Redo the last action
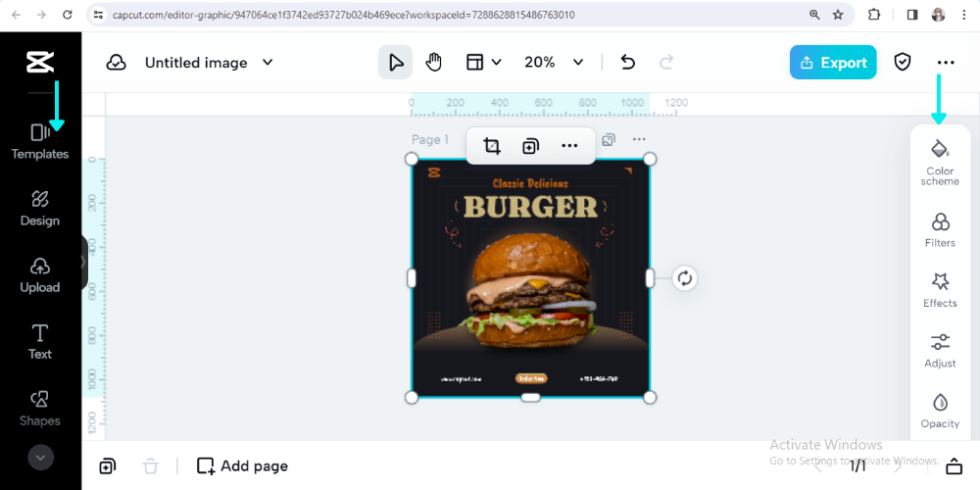The height and width of the screenshot is (490, 980). point(666,62)
